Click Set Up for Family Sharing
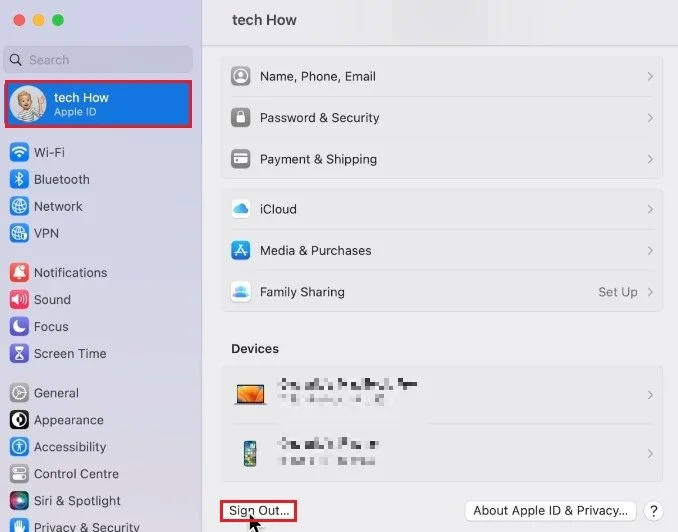 pyautogui.click(x=617, y=292)
